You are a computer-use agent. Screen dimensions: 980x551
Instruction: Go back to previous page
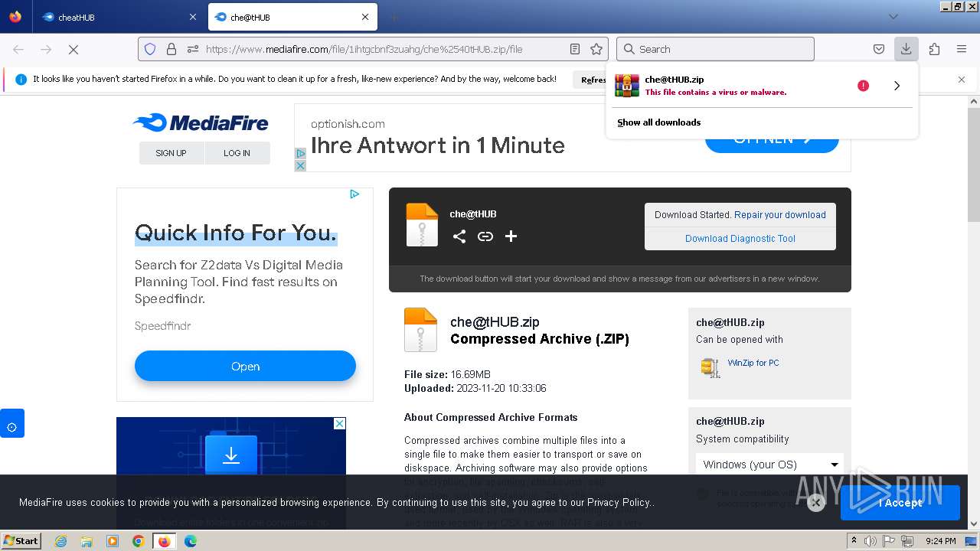18,49
